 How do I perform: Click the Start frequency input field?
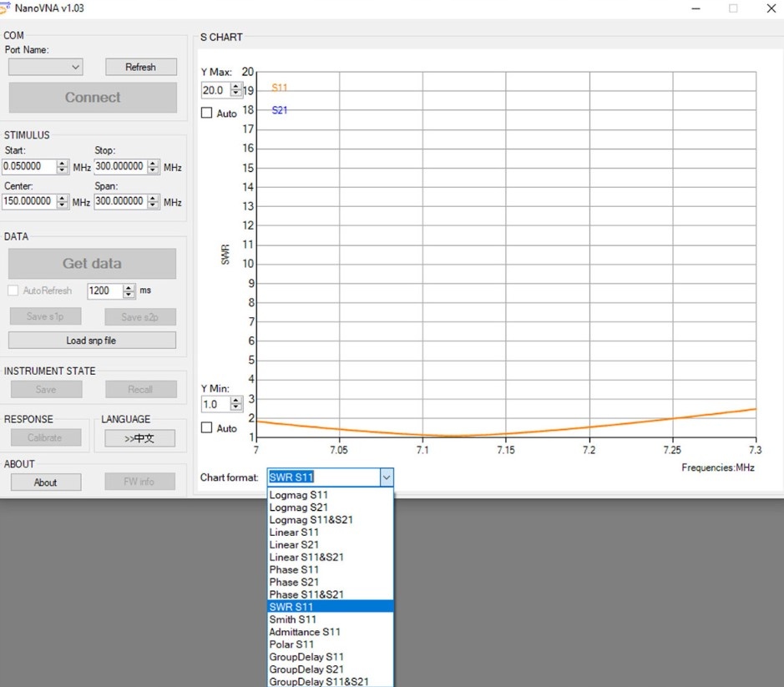point(28,166)
